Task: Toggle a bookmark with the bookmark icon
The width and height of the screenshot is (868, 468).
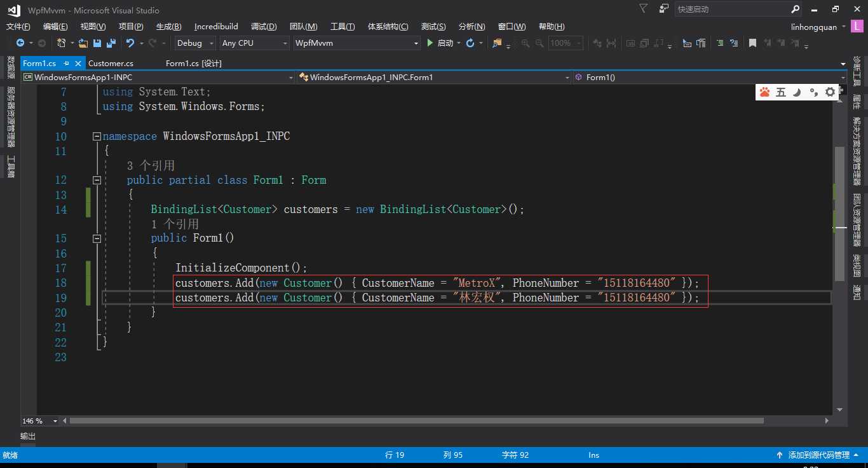Action: pos(752,43)
